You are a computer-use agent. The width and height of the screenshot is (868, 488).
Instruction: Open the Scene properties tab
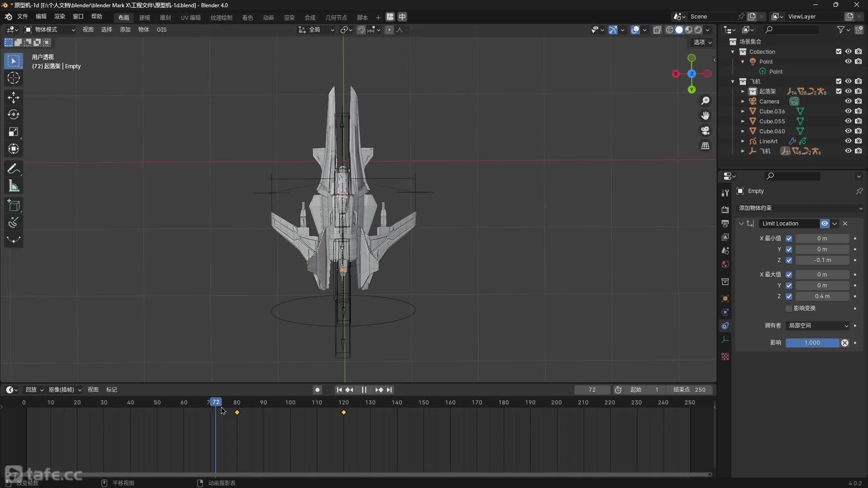coord(725,251)
